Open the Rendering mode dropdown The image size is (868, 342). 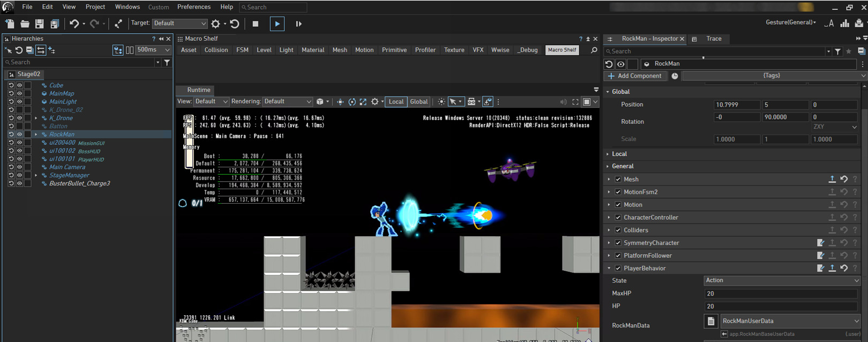pyautogui.click(x=287, y=101)
